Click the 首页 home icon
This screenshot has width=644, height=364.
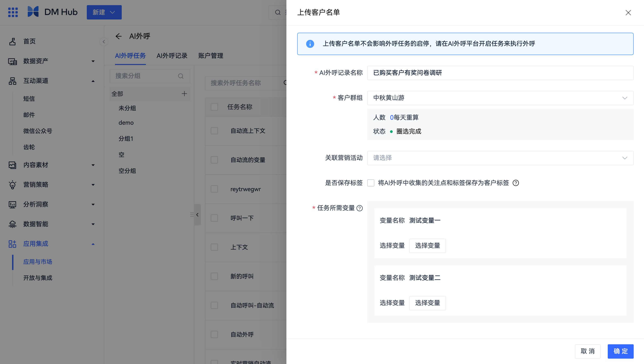[x=12, y=41]
